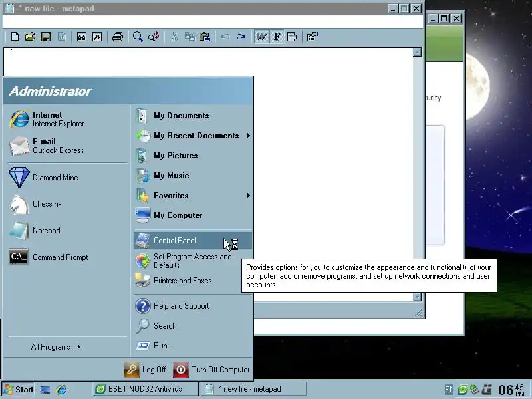This screenshot has height=399, width=532.
Task: Paste using the clipboard toolbar icon
Action: pos(205,37)
